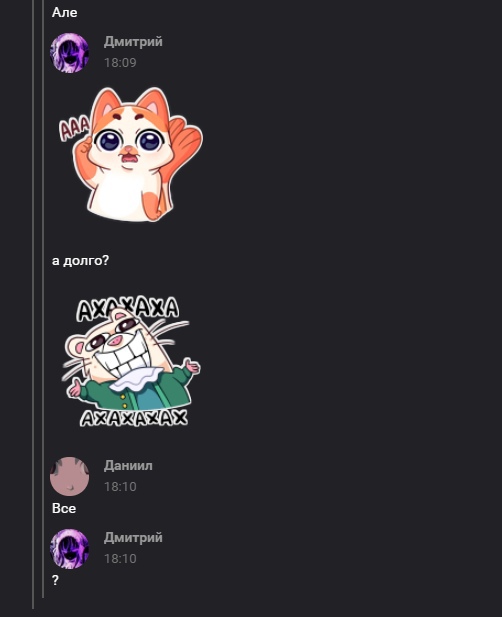Open Даниил's profile name link
Viewport: 502px width, 617px height.
[x=128, y=466]
